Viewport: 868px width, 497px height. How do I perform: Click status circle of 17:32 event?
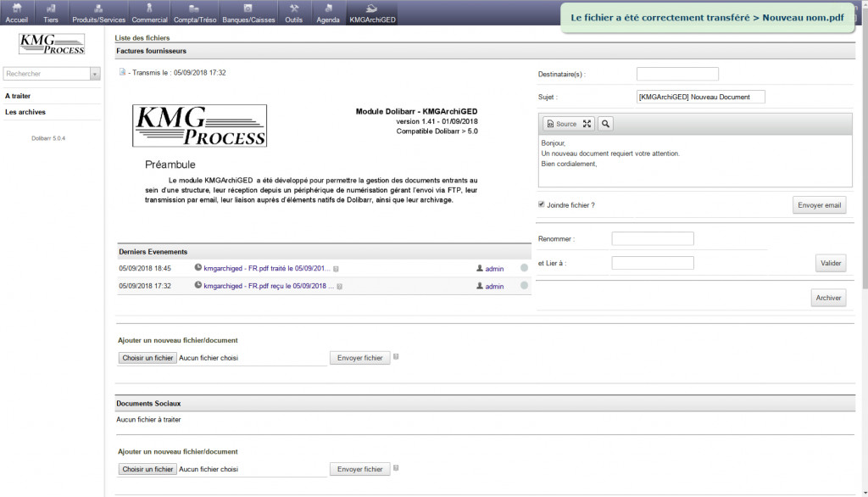(524, 286)
